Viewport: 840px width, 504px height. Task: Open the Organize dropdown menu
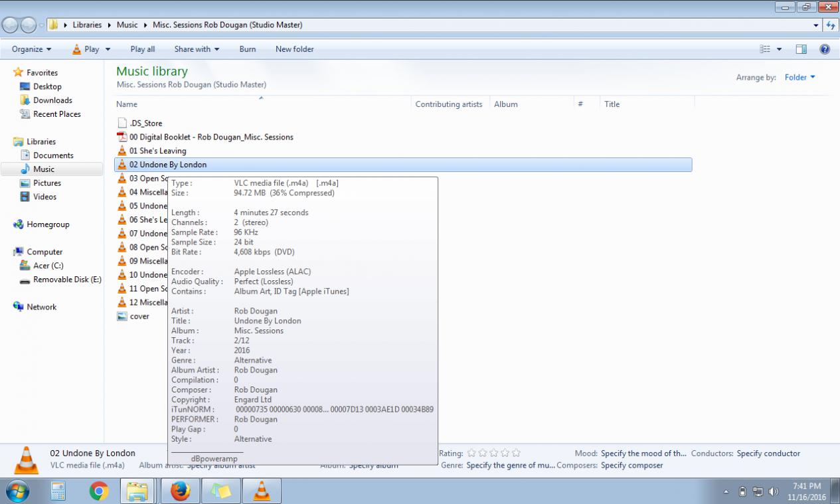[31, 49]
